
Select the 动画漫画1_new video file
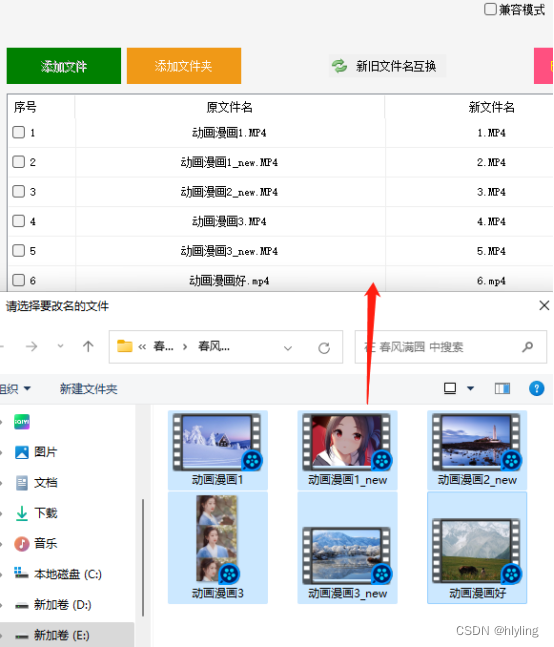[x=347, y=449]
